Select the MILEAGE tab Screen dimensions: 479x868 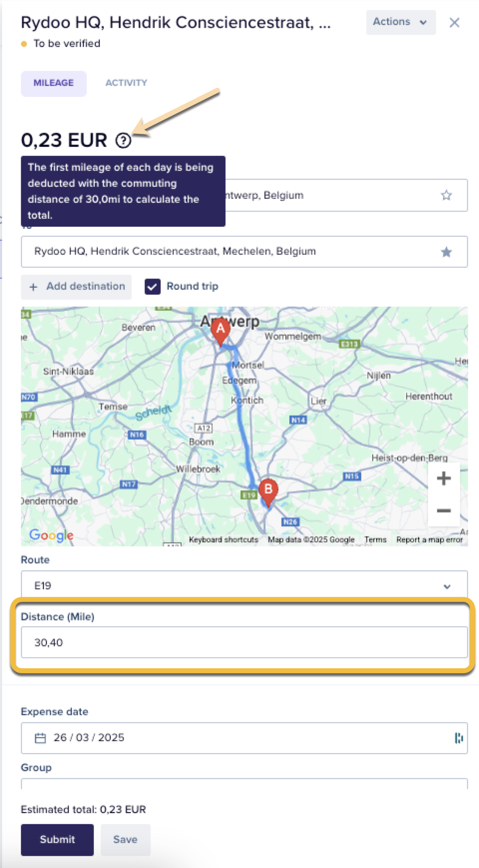pos(53,83)
